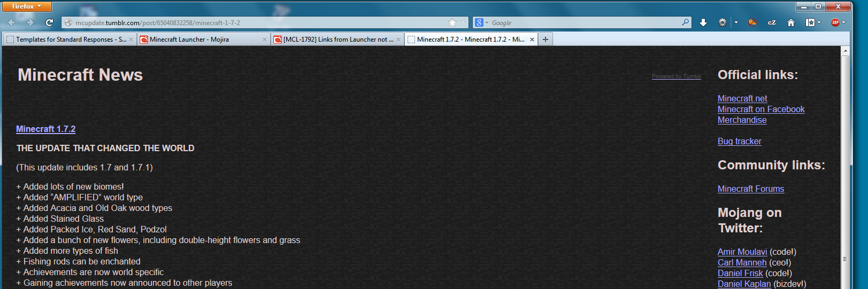Open the Google search engine selector dropdown

(x=481, y=22)
